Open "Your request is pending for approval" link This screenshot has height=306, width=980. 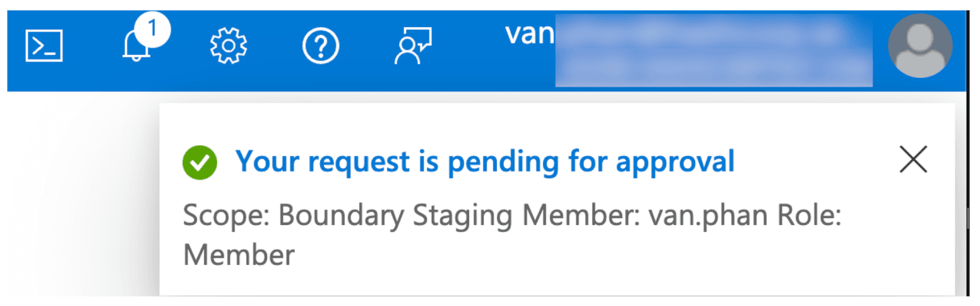pyautogui.click(x=485, y=162)
